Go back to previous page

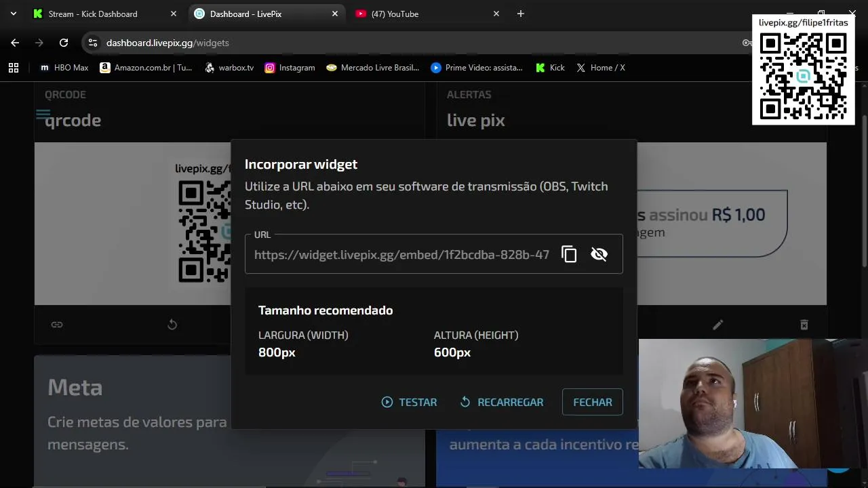coord(15,43)
